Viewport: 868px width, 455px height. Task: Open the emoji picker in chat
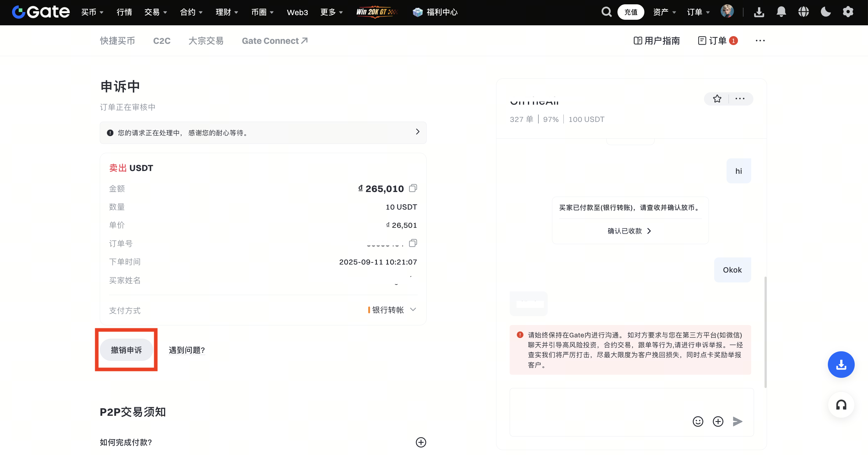click(x=698, y=421)
